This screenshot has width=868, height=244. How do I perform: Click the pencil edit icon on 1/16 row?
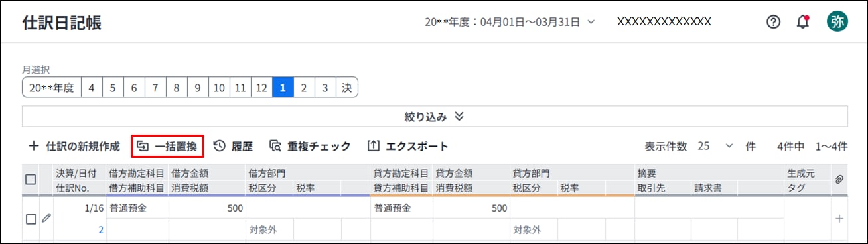pyautogui.click(x=46, y=217)
